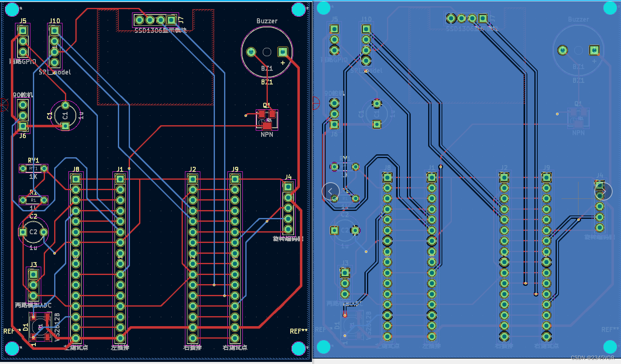Click J5's square pin-1 pad in right copper-fill view
This screenshot has width=621, height=364.
334,29
